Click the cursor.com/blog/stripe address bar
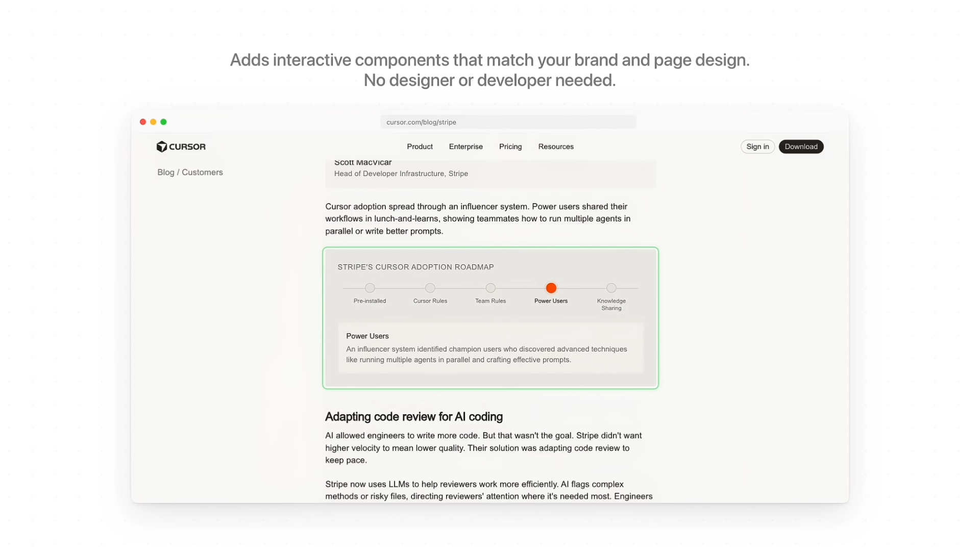Image resolution: width=980 pixels, height=551 pixels. pos(507,122)
